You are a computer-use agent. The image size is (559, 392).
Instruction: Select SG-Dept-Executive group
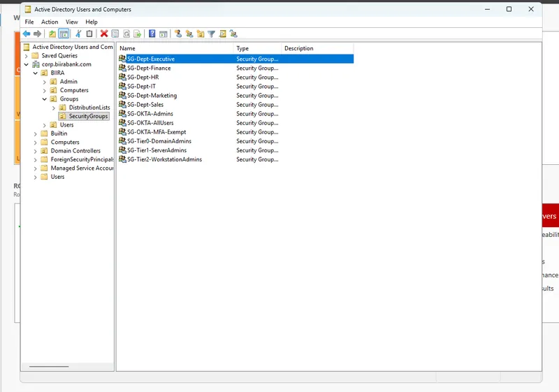[235, 59]
